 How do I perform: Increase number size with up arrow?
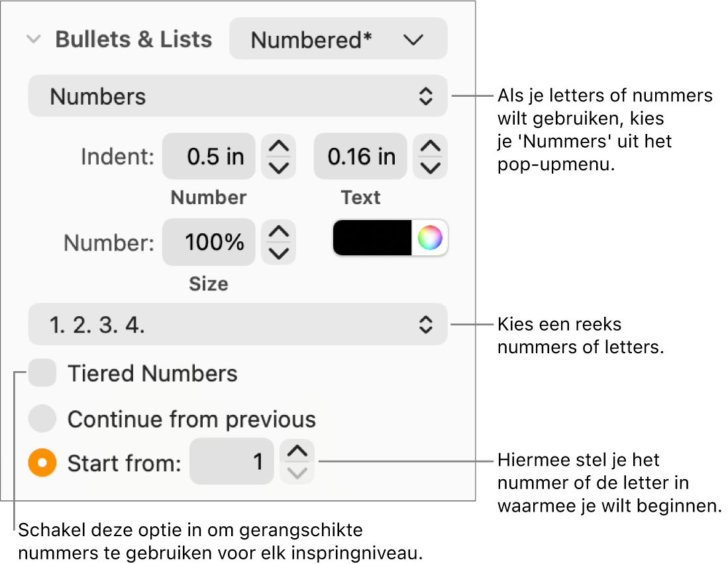(x=278, y=232)
